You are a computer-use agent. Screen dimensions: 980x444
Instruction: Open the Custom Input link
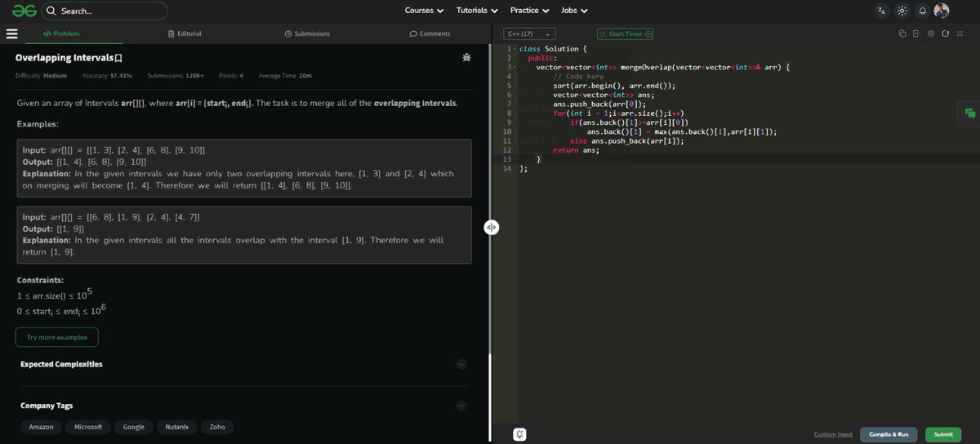[x=833, y=434]
